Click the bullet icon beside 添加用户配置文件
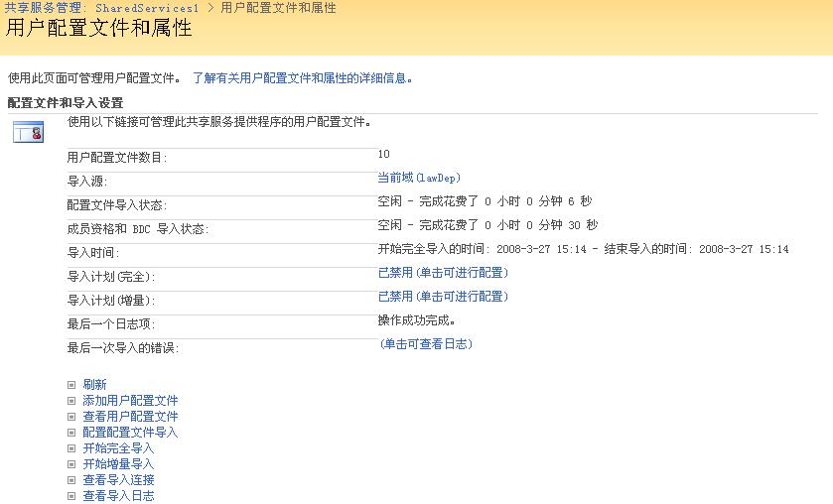Viewport: 833px width, 504px height. 71,401
